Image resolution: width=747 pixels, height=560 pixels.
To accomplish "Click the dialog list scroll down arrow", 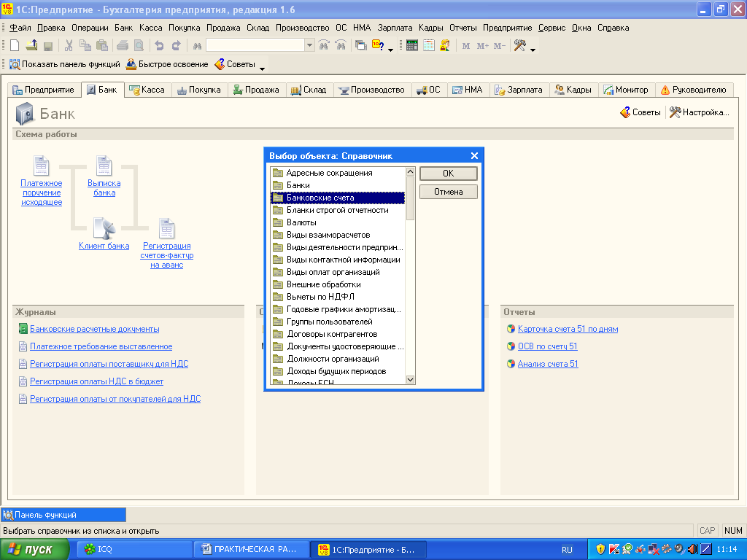I will (x=410, y=379).
